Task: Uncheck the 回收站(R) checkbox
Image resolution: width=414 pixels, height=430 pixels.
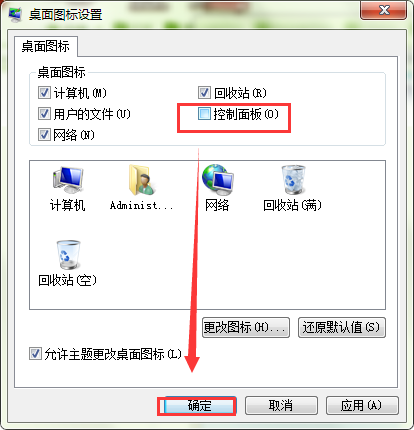Action: (x=204, y=93)
